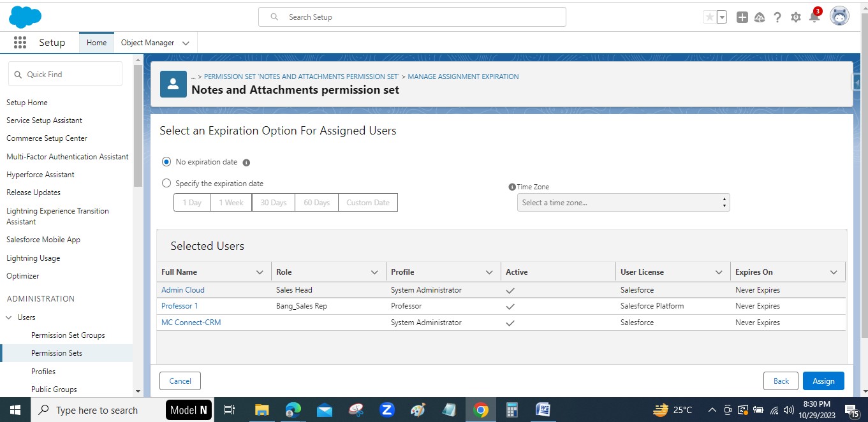Image resolution: width=868 pixels, height=422 pixels.
Task: Click the info icon beside No expiration date
Action: tap(246, 163)
